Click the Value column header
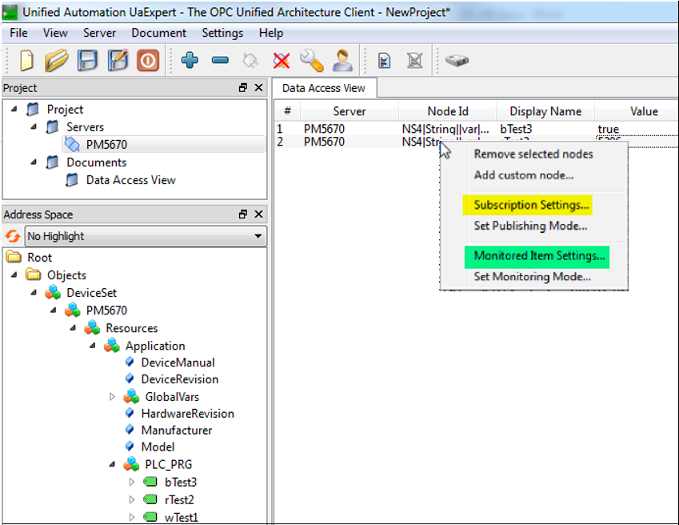The width and height of the screenshot is (679, 525). 644,111
